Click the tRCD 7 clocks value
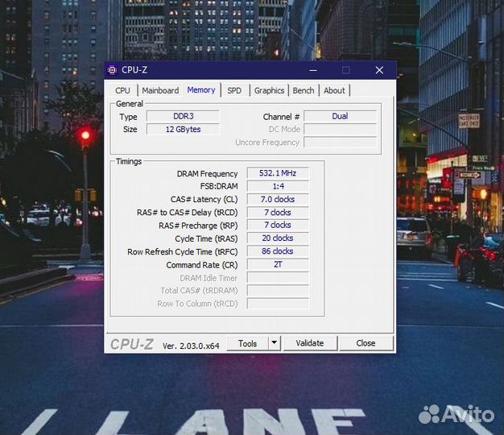Image resolution: width=504 pixels, height=435 pixels. tap(278, 213)
